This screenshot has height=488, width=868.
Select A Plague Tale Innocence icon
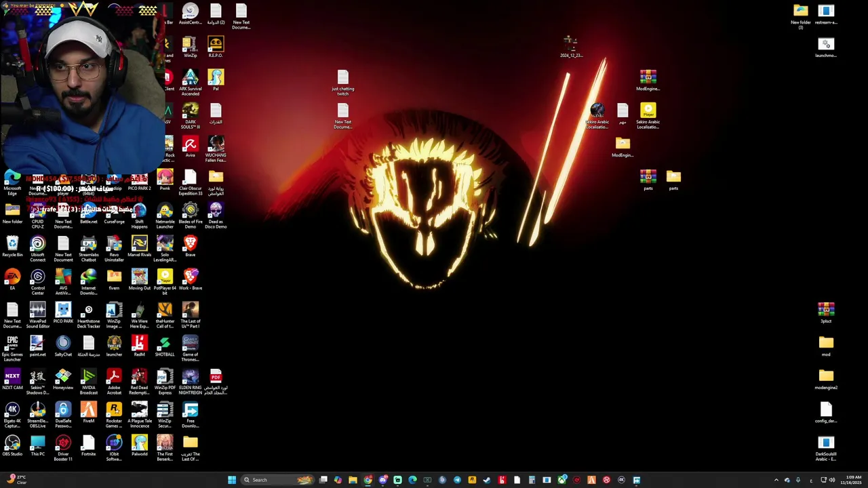pyautogui.click(x=140, y=415)
